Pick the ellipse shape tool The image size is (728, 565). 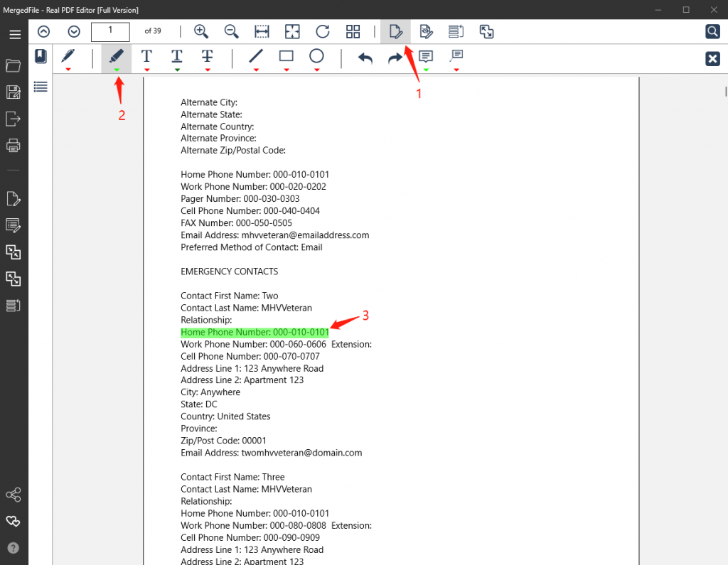316,56
